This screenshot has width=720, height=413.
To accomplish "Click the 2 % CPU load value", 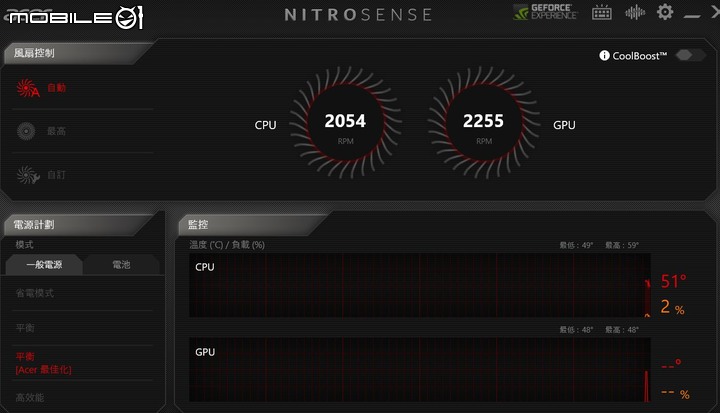I will 673,307.
